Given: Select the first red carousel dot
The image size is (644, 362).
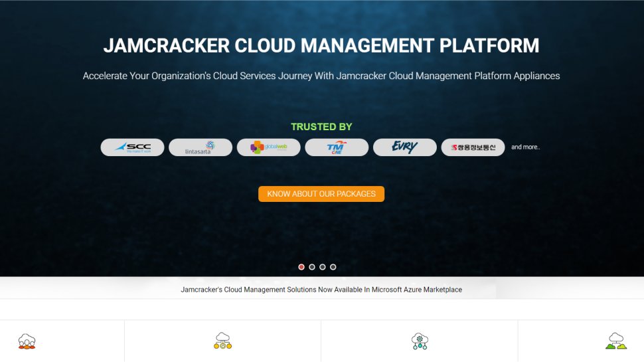Looking at the screenshot, I should [301, 267].
